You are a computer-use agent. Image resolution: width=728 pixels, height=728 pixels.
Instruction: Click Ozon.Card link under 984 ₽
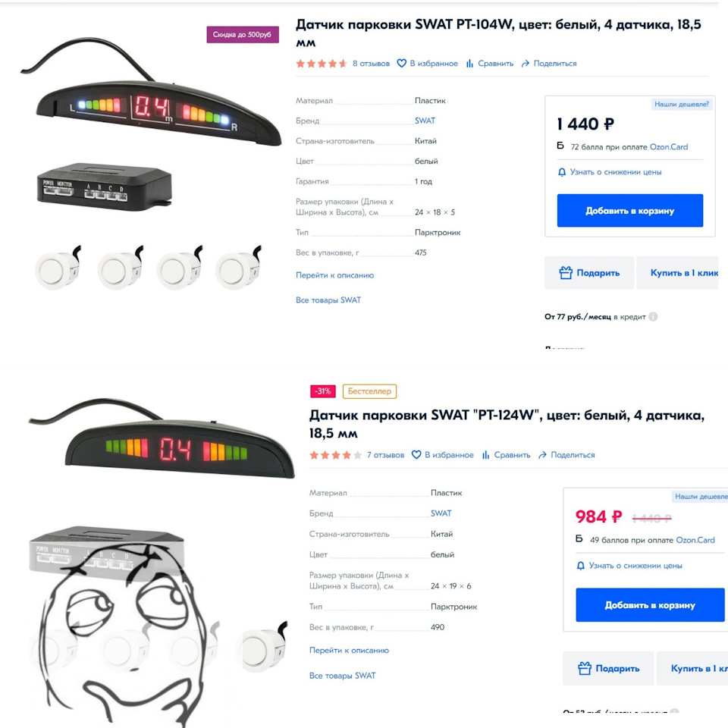tap(695, 540)
